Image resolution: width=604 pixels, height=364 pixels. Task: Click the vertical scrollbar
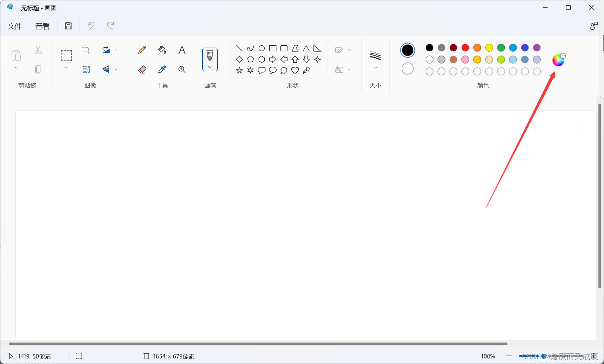[600, 195]
